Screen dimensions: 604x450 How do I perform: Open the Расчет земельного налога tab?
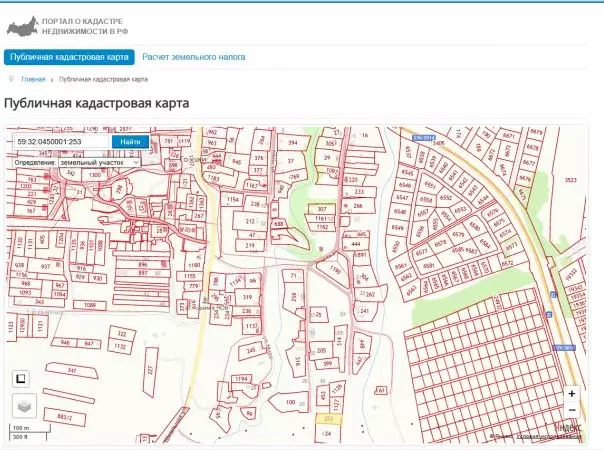coord(194,57)
